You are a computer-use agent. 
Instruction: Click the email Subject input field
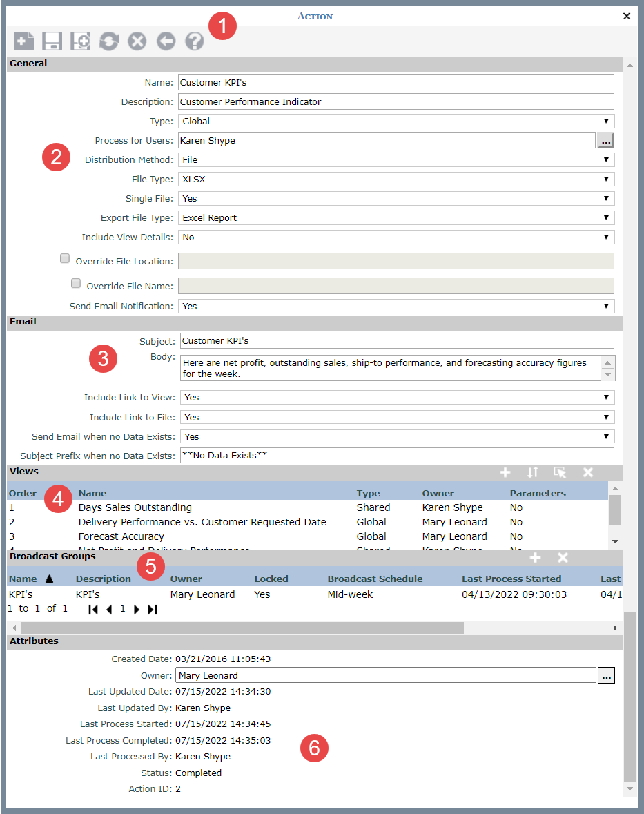click(398, 341)
